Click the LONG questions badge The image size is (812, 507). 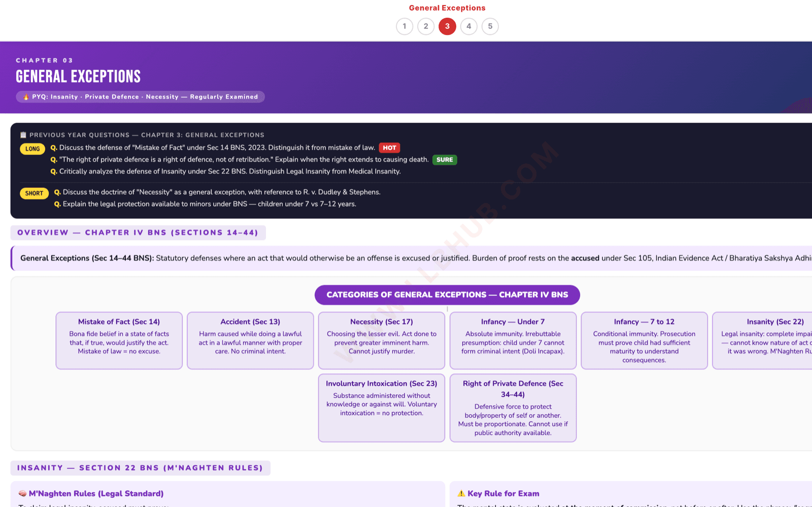coord(32,149)
